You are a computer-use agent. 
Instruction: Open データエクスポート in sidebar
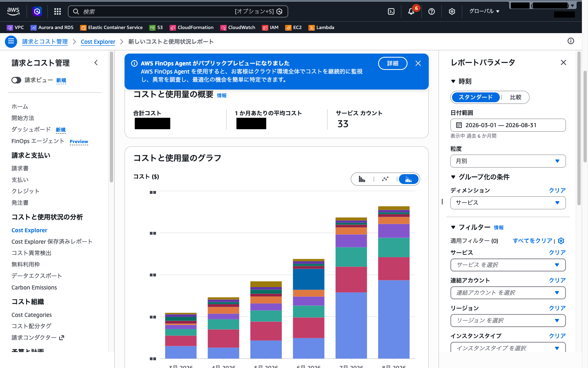click(37, 276)
